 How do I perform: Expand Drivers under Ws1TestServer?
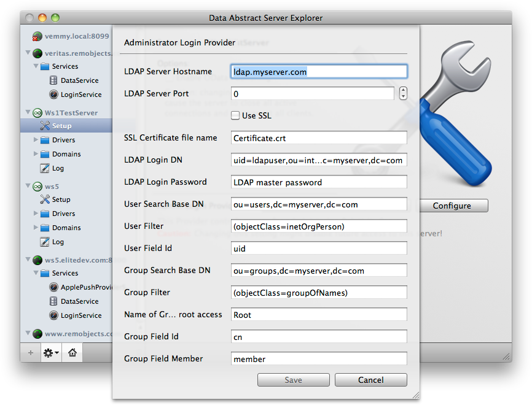36,139
